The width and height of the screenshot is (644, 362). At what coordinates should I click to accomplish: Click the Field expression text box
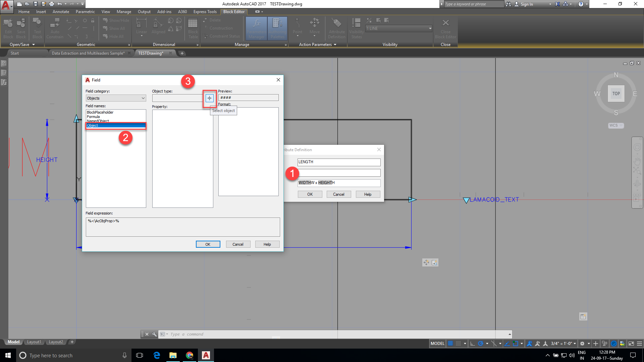pyautogui.click(x=183, y=227)
